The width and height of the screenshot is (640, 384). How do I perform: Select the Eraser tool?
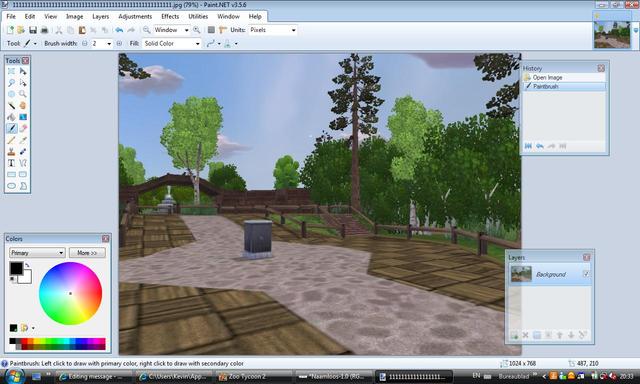(x=23, y=129)
